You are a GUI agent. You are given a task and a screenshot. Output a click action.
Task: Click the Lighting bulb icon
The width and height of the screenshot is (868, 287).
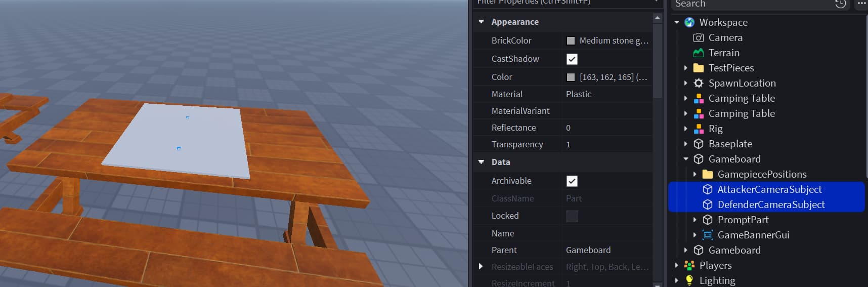pyautogui.click(x=689, y=280)
